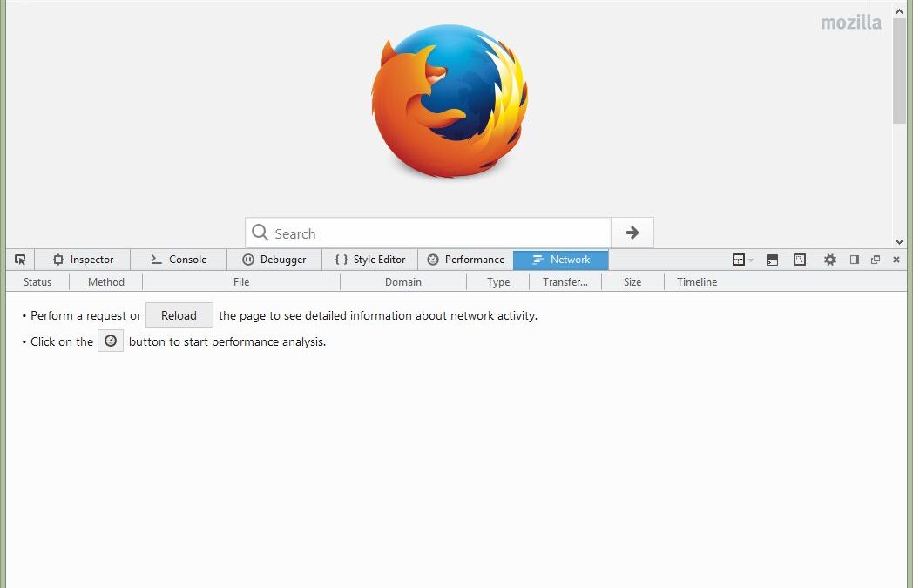Open toolbox in separate window
This screenshot has height=588, width=913.
(876, 260)
